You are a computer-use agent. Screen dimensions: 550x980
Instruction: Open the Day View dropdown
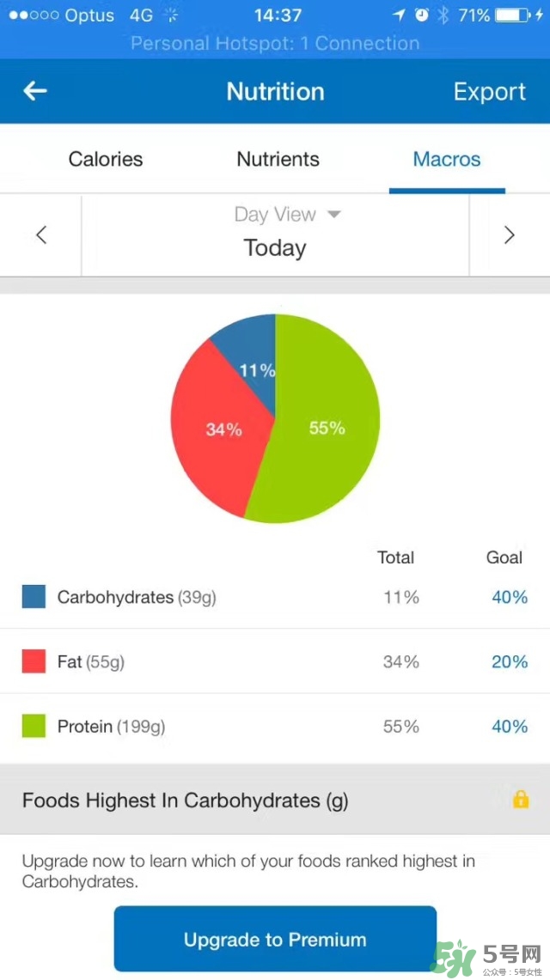287,215
